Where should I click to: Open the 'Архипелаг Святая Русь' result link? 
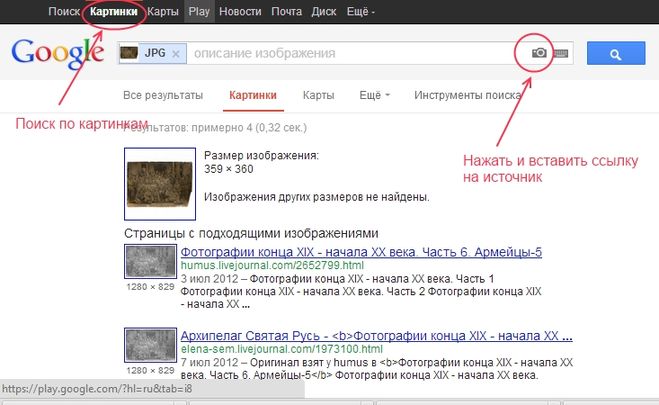376,336
